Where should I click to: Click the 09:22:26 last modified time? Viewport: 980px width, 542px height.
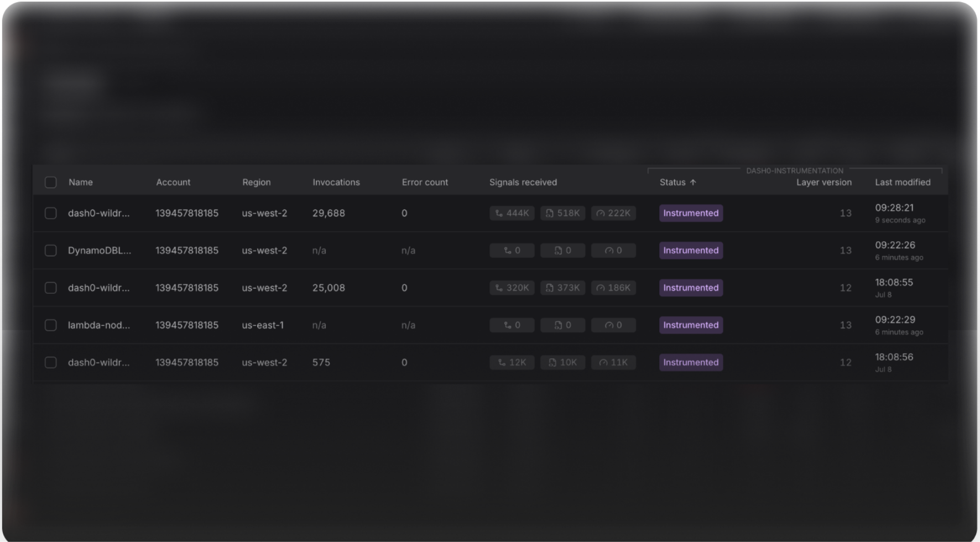[x=895, y=245]
